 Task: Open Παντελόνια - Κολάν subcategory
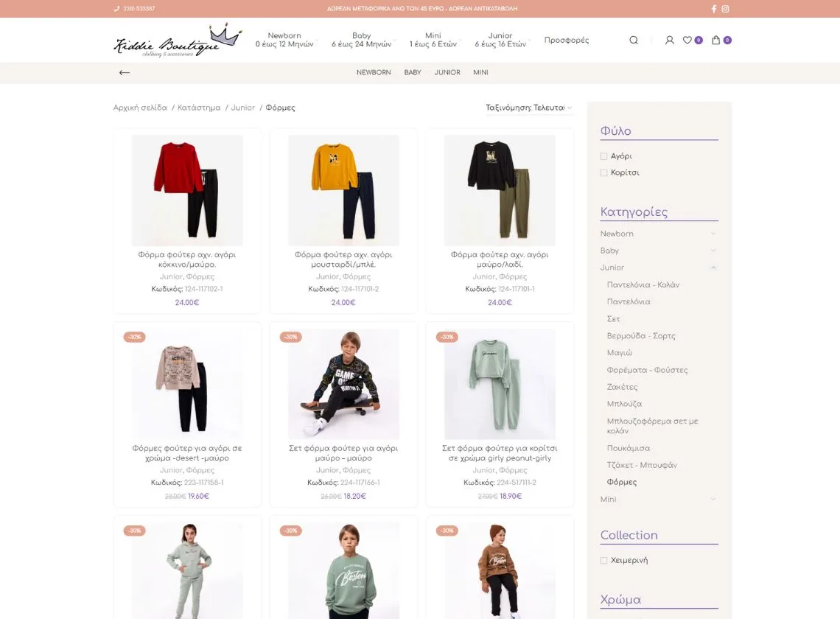(x=643, y=284)
